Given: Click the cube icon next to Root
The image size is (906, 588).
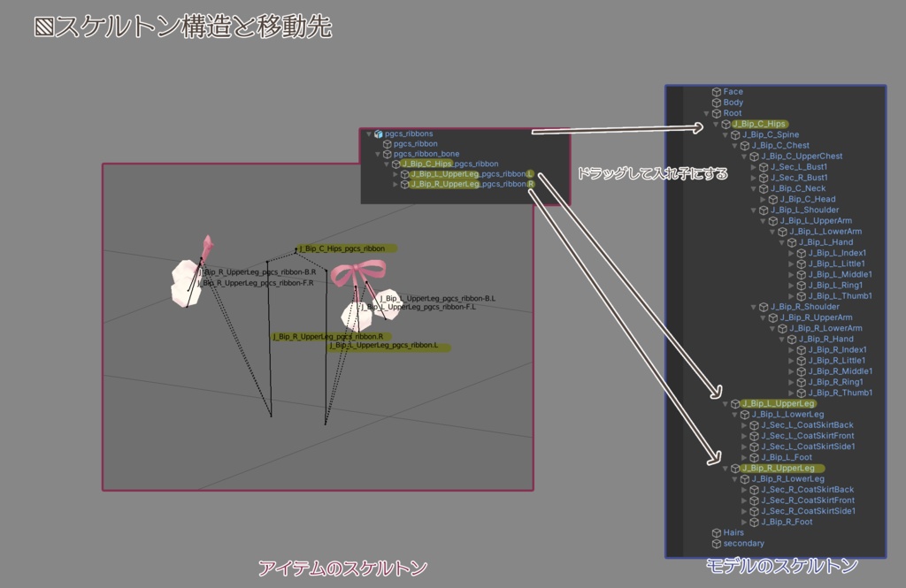Looking at the screenshot, I should (x=717, y=113).
